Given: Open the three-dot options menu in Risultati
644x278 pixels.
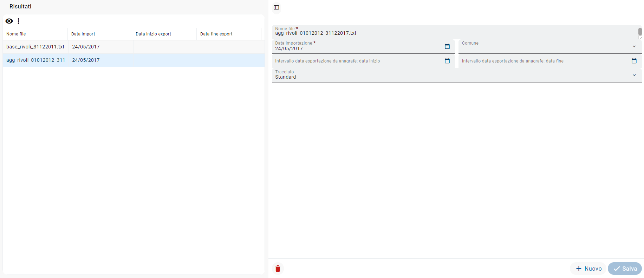Looking at the screenshot, I should 19,21.
